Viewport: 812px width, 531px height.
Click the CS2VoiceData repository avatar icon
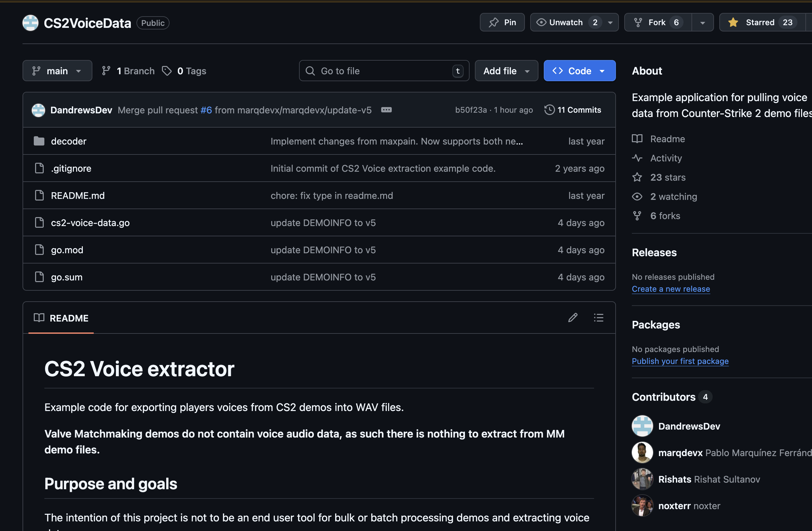[30, 23]
